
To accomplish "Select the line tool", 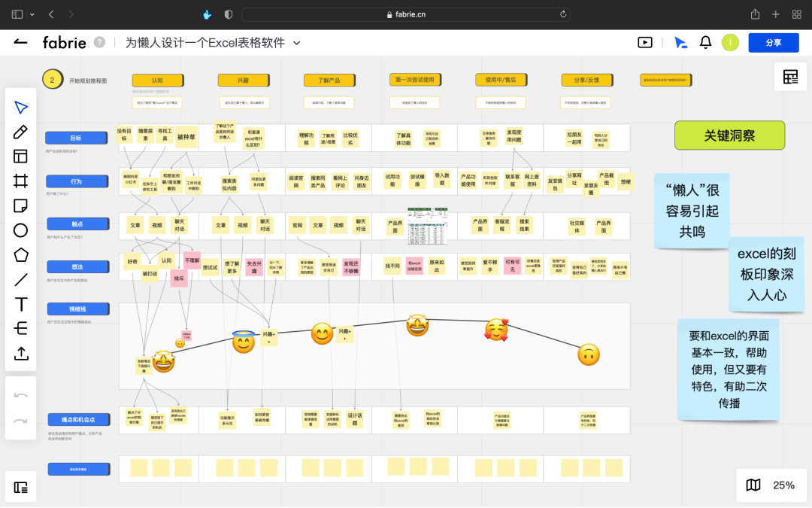I will point(21,279).
